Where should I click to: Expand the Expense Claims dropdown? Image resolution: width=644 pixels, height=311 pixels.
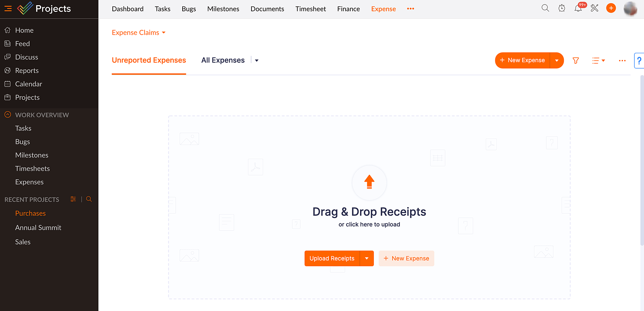pos(139,33)
